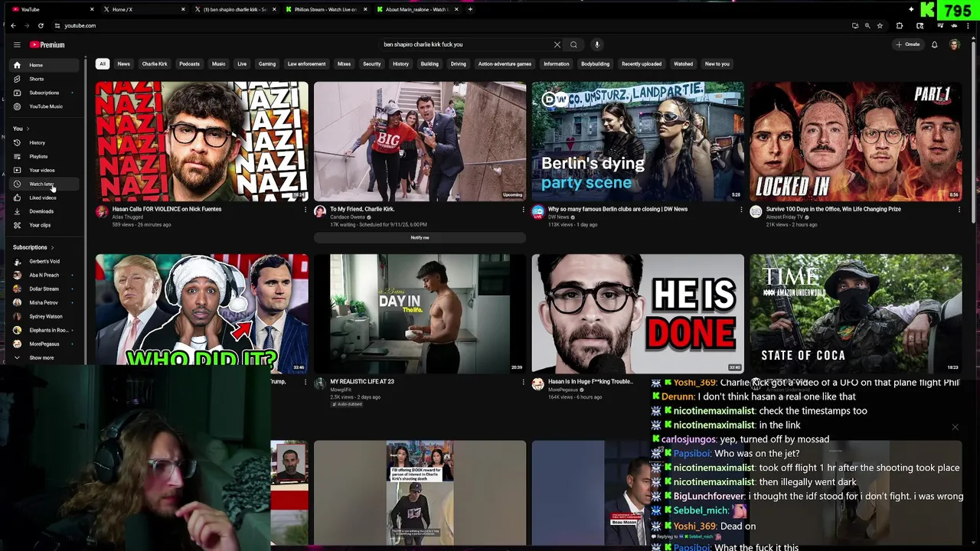Open MY REALISTIC LIFE AT 23 thumbnail
The height and width of the screenshot is (551, 980).
[x=420, y=314]
